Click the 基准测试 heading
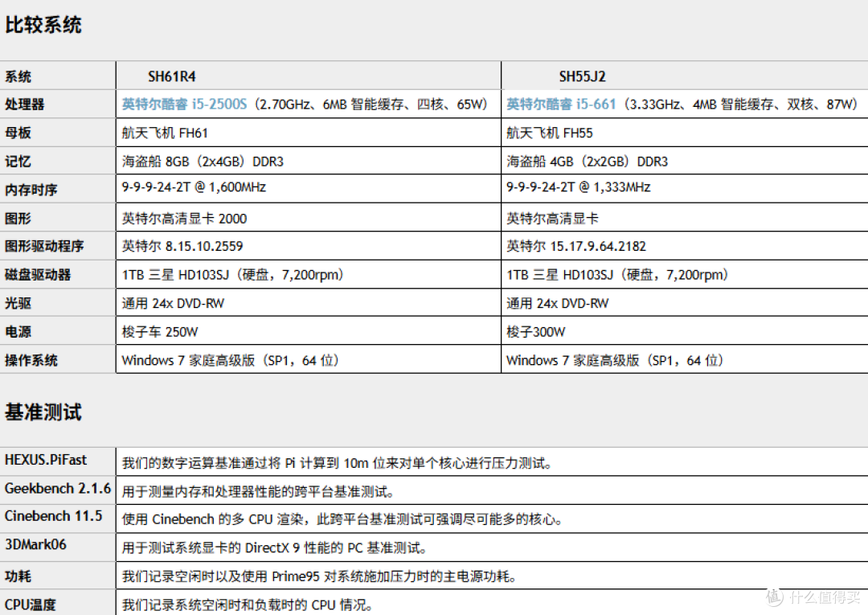Image resolution: width=868 pixels, height=615 pixels. pyautogui.click(x=43, y=412)
